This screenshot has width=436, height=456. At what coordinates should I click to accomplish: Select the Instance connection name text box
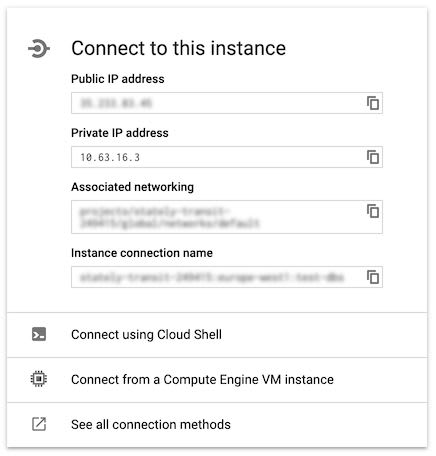point(227,277)
